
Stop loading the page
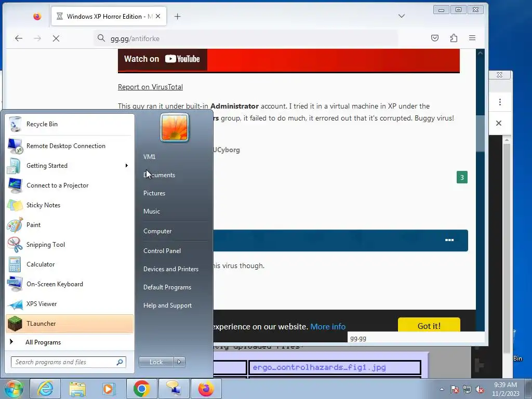tap(56, 38)
